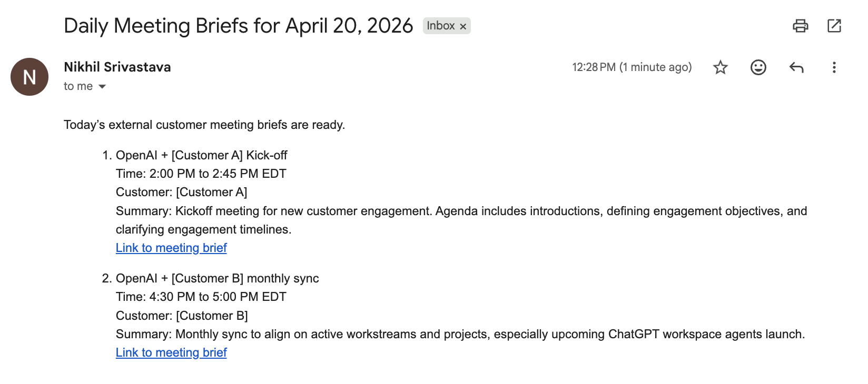The width and height of the screenshot is (868, 384).
Task: Print this email
Action: tap(801, 25)
